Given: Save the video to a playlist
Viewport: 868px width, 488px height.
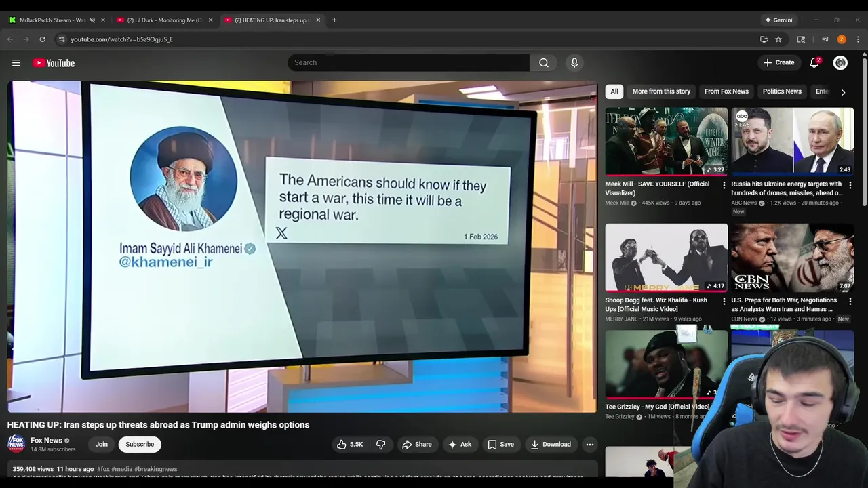Looking at the screenshot, I should click(x=500, y=444).
